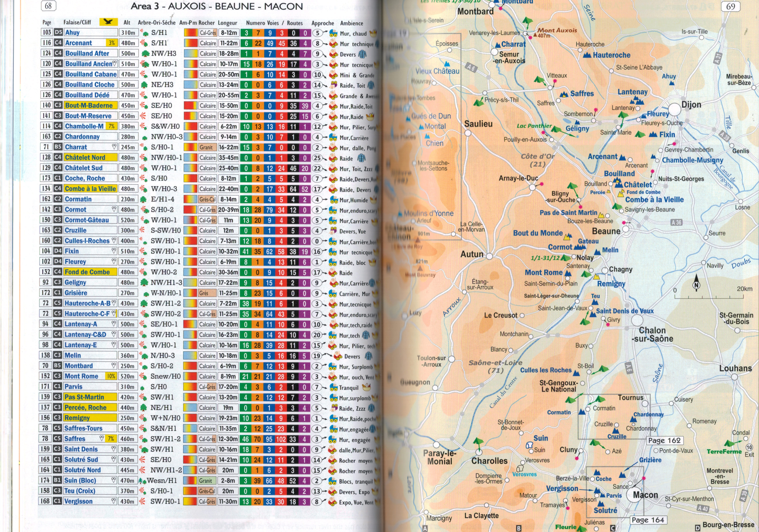The height and width of the screenshot is (532, 759).
Task: Click the Arbre-Ori-Sèche column header
Action: click(x=157, y=23)
